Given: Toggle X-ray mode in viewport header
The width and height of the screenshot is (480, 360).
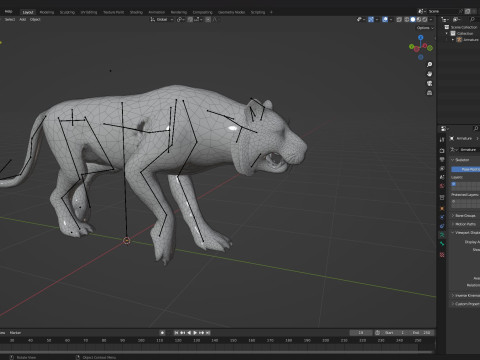Looking at the screenshot, I should click(x=399, y=19).
